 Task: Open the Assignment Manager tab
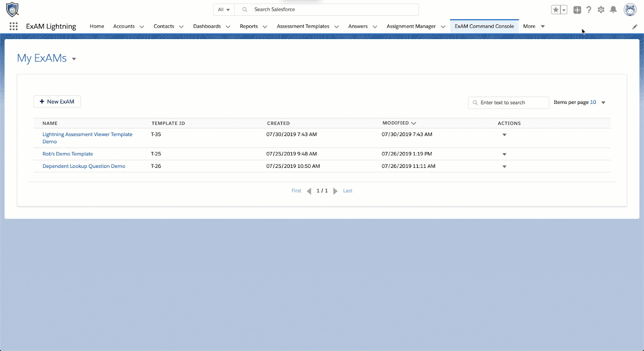[x=411, y=27]
